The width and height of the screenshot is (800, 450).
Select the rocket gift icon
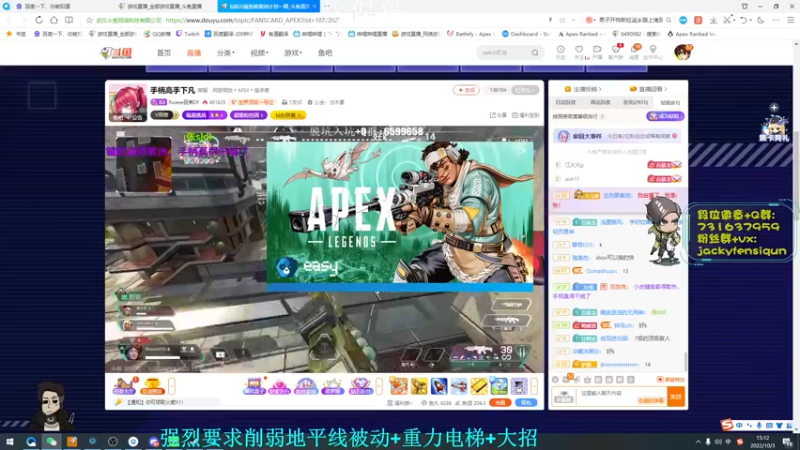pos(439,386)
